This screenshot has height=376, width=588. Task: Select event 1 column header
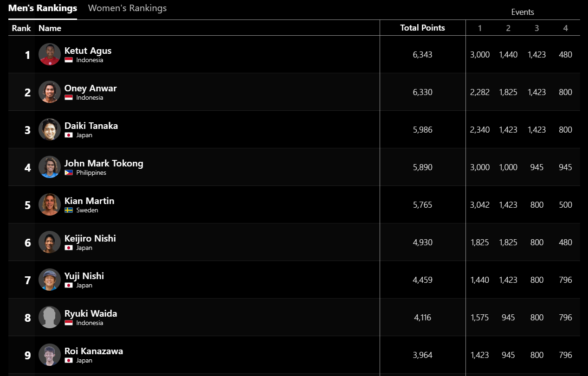pyautogui.click(x=479, y=28)
